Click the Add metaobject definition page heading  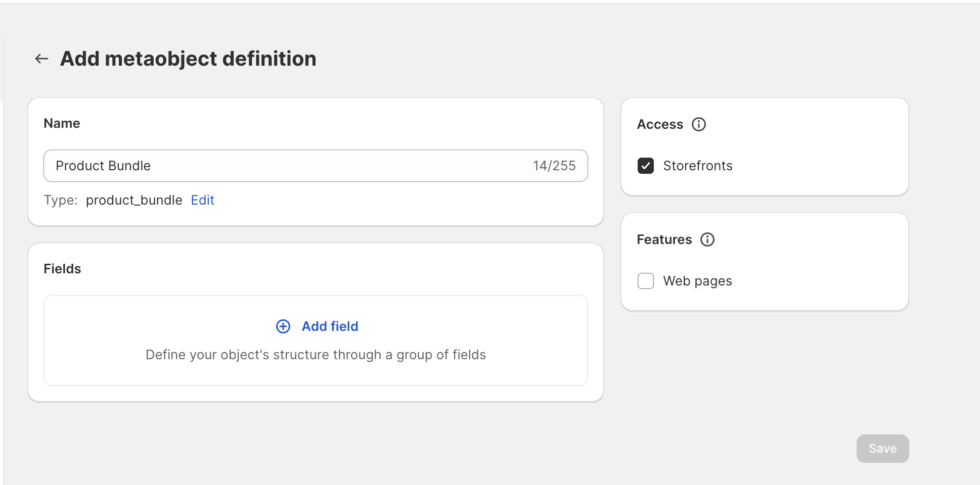pyautogui.click(x=188, y=59)
